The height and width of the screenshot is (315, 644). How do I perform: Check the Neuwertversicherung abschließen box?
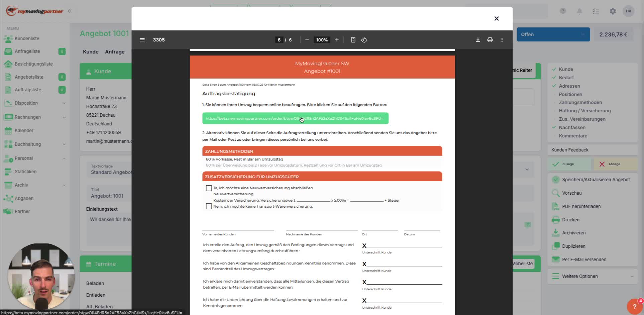(209, 188)
